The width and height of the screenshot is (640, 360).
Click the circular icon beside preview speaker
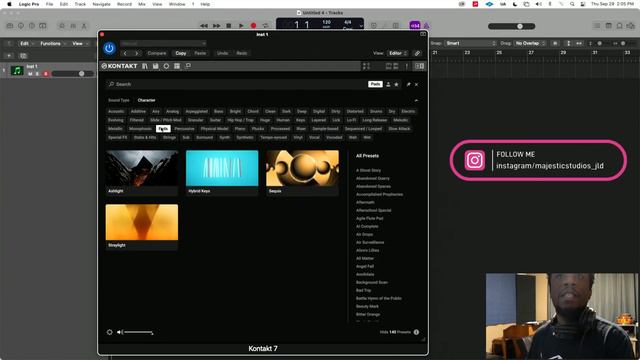[x=109, y=332]
